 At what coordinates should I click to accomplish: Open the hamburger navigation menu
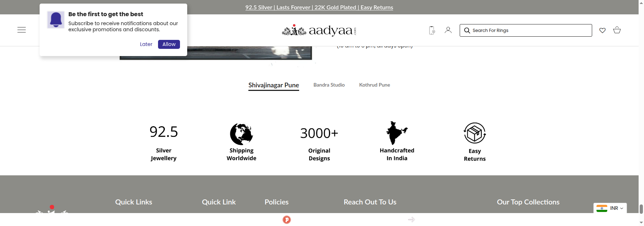[x=22, y=30]
